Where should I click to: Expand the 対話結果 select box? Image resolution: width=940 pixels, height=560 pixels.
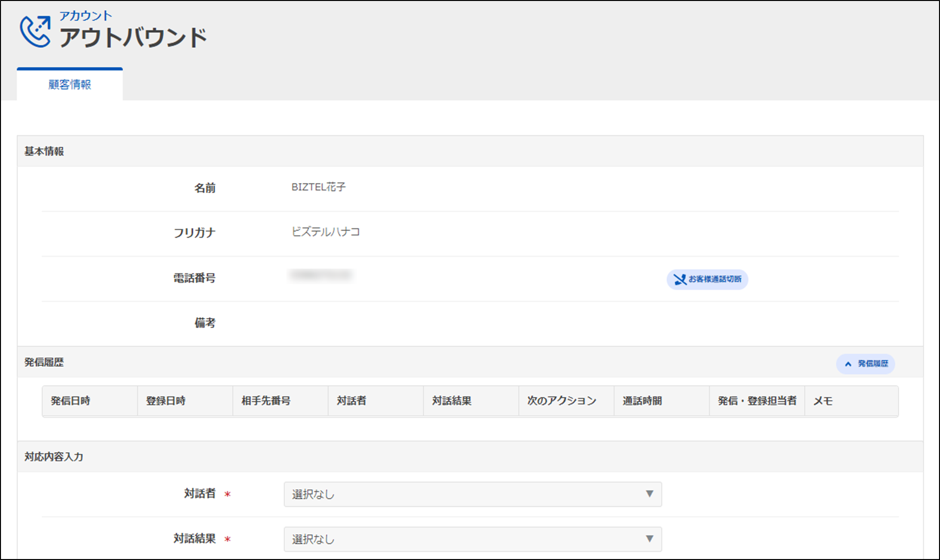[472, 539]
